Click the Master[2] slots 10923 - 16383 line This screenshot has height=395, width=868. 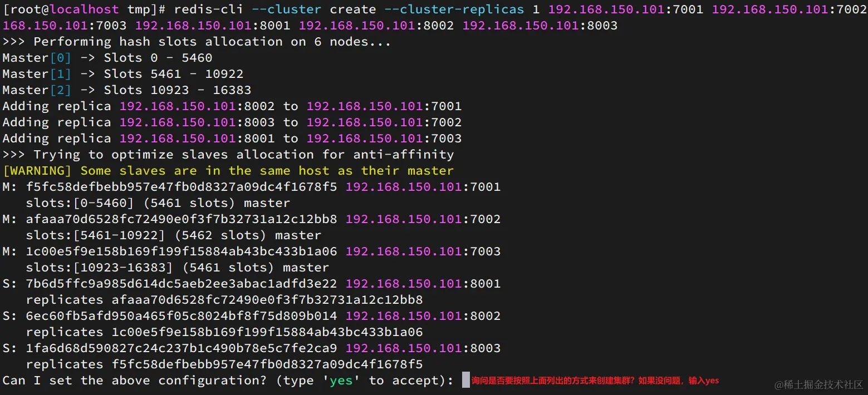click(127, 90)
